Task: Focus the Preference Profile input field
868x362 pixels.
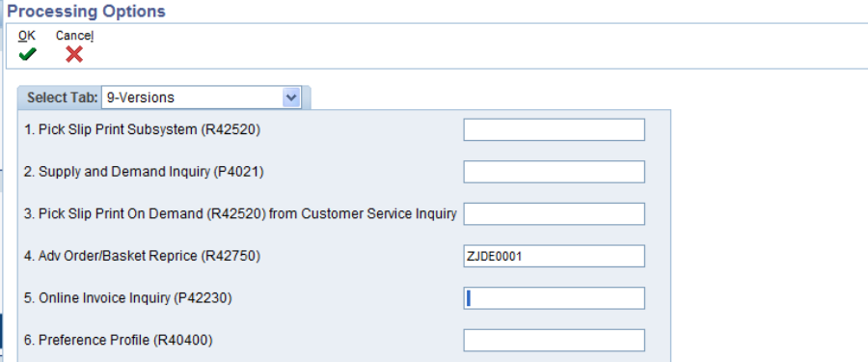Action: click(x=555, y=341)
